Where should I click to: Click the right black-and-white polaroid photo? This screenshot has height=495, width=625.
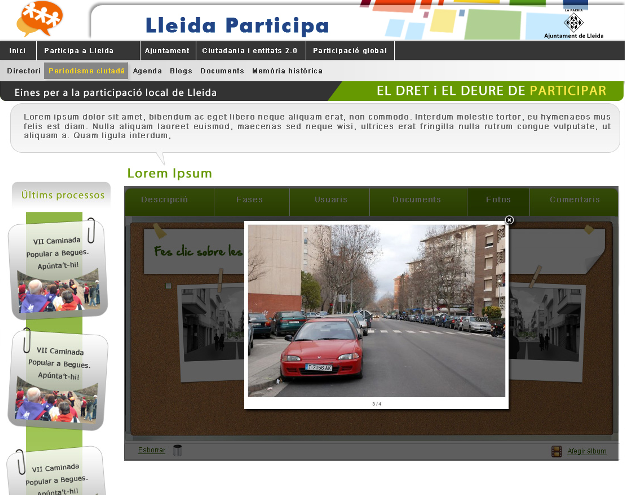click(x=547, y=332)
